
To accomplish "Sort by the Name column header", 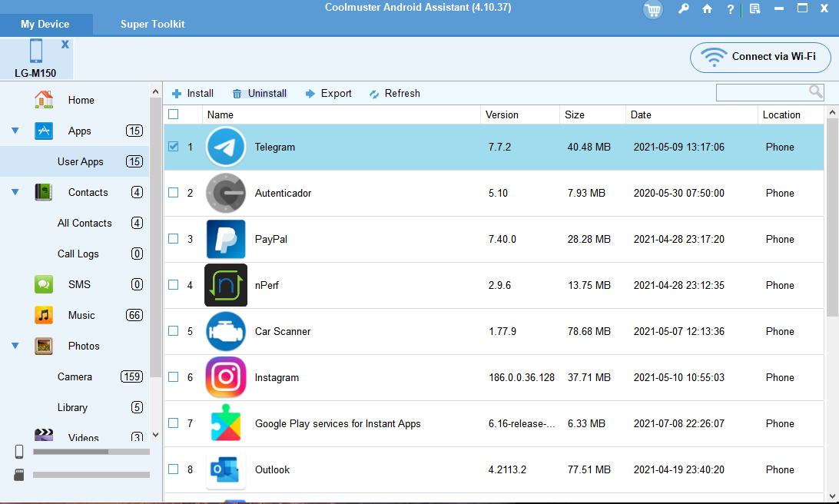I will point(341,114).
